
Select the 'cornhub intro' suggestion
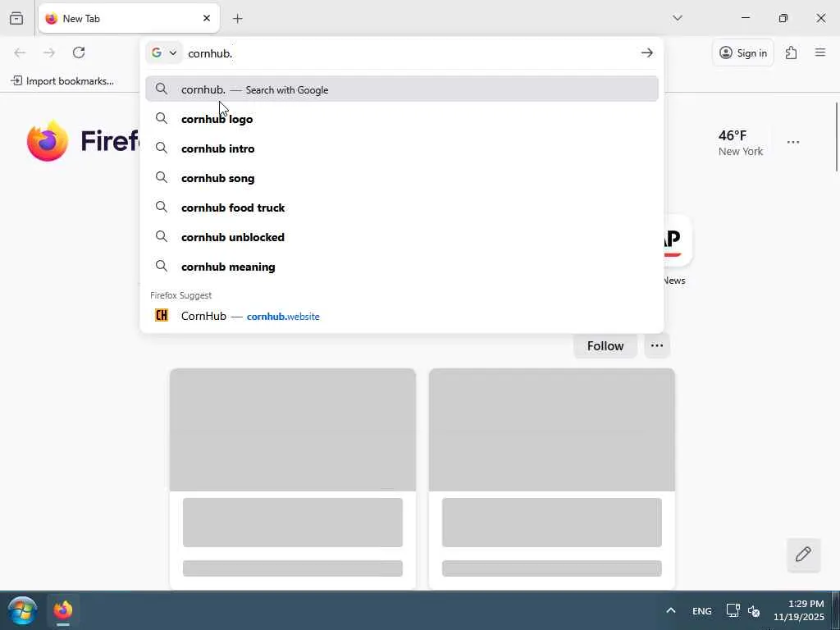pos(402,148)
